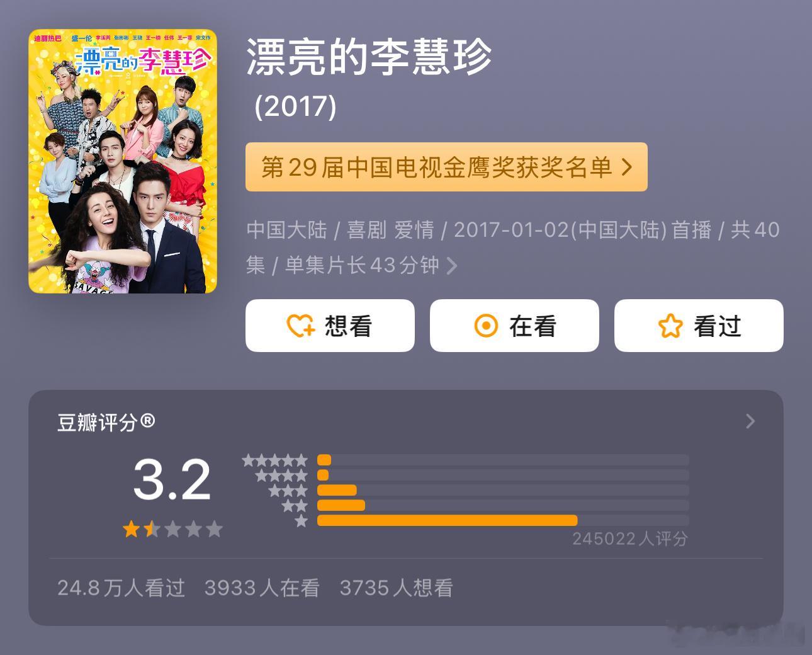
Task: Click the one-star rating row icon
Action: pyautogui.click(x=301, y=521)
